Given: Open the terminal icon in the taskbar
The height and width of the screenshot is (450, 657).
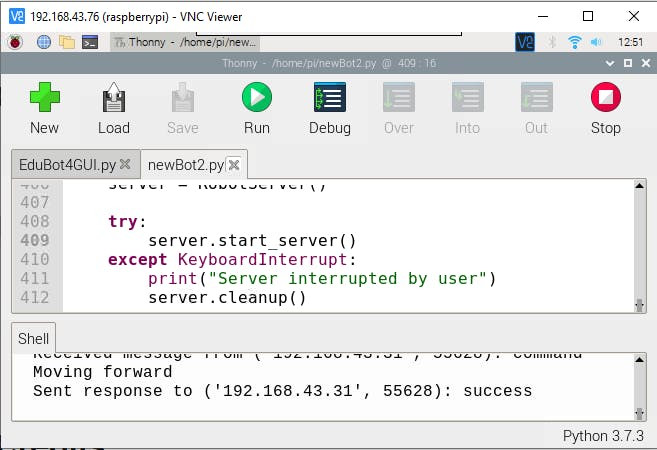Looking at the screenshot, I should (90, 42).
